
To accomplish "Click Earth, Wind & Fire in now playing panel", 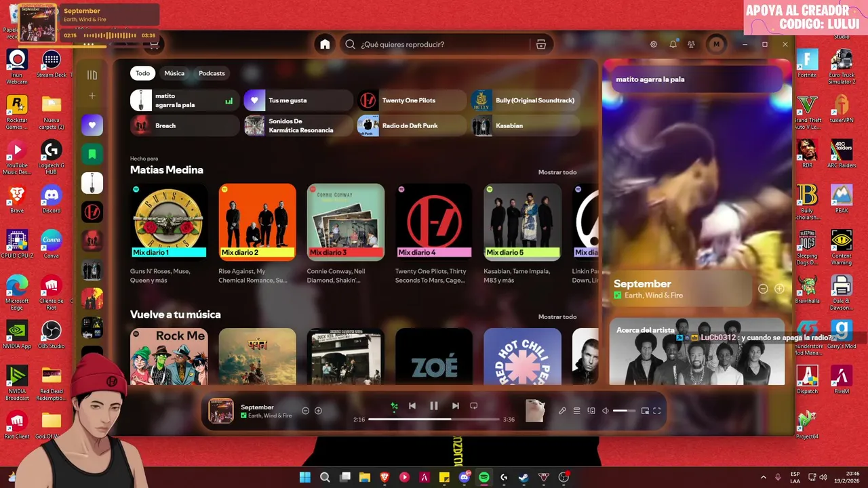I will pos(654,296).
